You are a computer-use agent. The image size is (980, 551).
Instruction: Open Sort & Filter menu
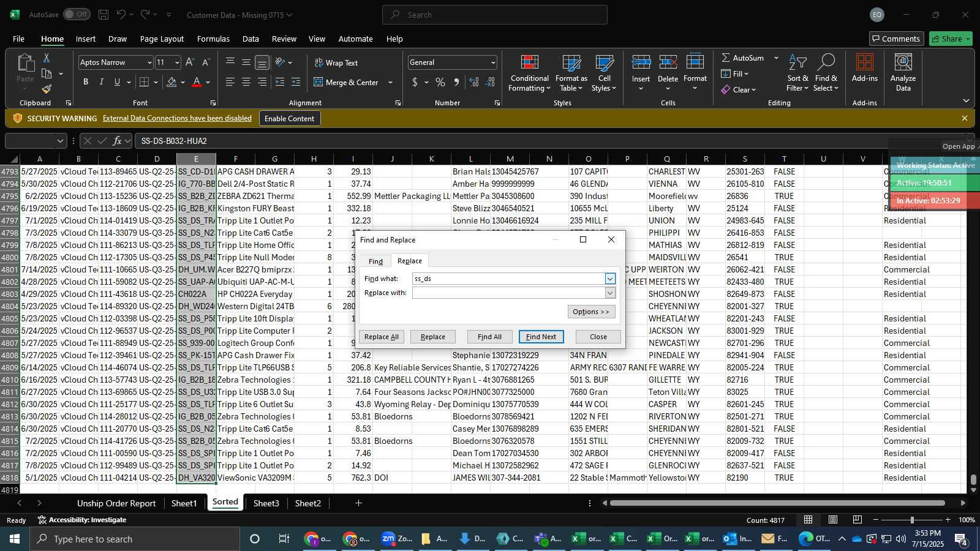797,73
